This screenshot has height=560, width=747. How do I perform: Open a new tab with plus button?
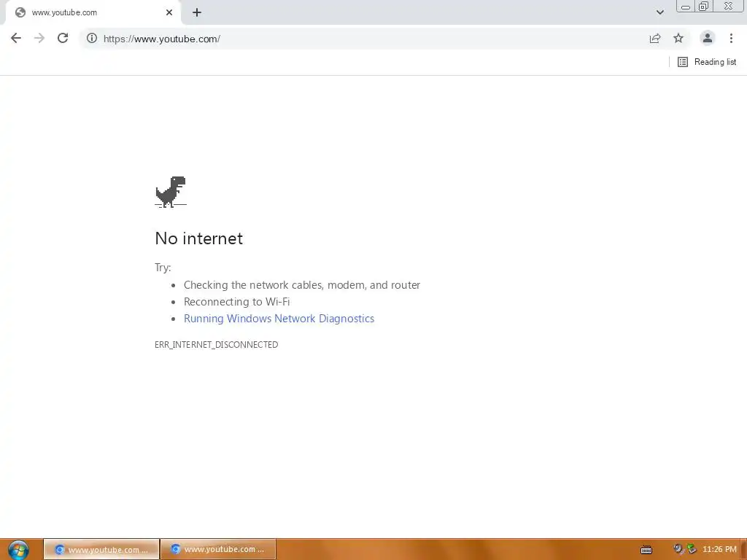pyautogui.click(x=197, y=13)
